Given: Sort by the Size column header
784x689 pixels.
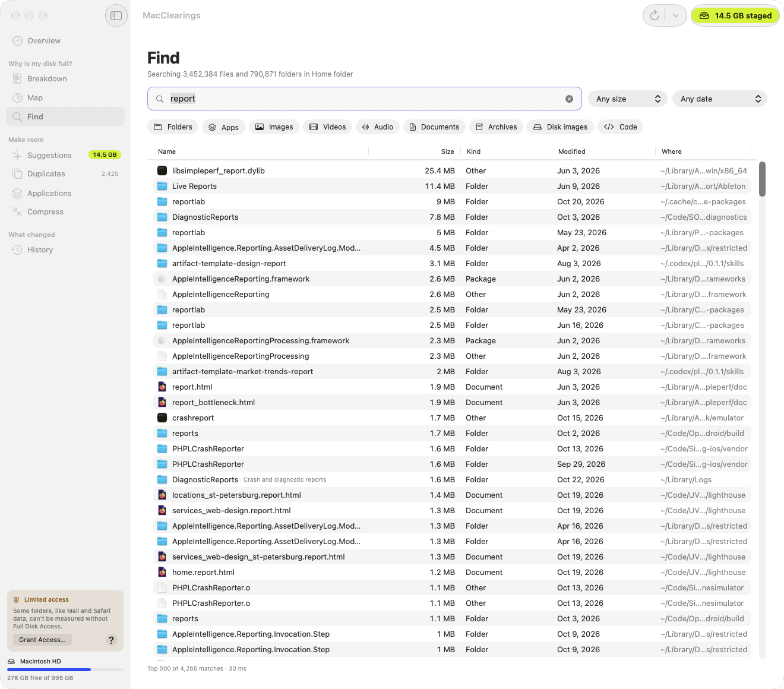Looking at the screenshot, I should coord(448,152).
